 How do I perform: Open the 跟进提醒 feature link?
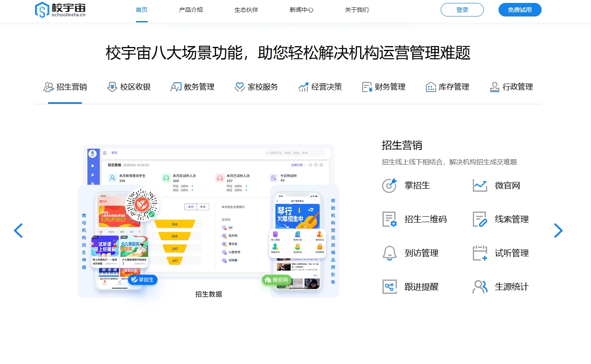422,287
